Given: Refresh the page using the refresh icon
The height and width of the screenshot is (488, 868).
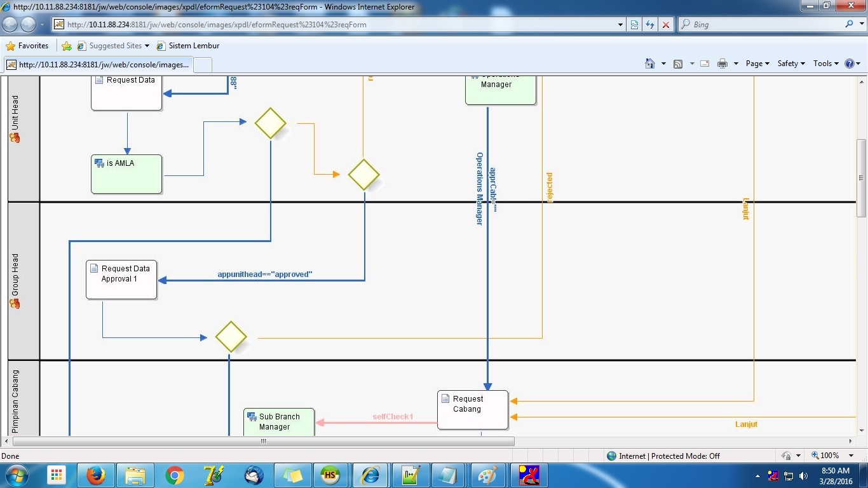Looking at the screenshot, I should [x=649, y=25].
